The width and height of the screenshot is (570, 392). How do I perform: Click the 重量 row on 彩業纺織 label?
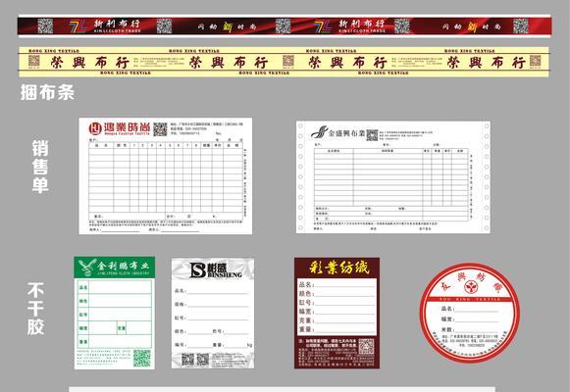[337, 329]
